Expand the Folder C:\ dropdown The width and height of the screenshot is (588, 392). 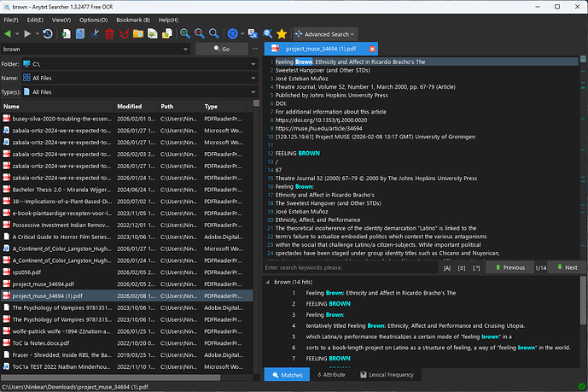[x=253, y=64]
